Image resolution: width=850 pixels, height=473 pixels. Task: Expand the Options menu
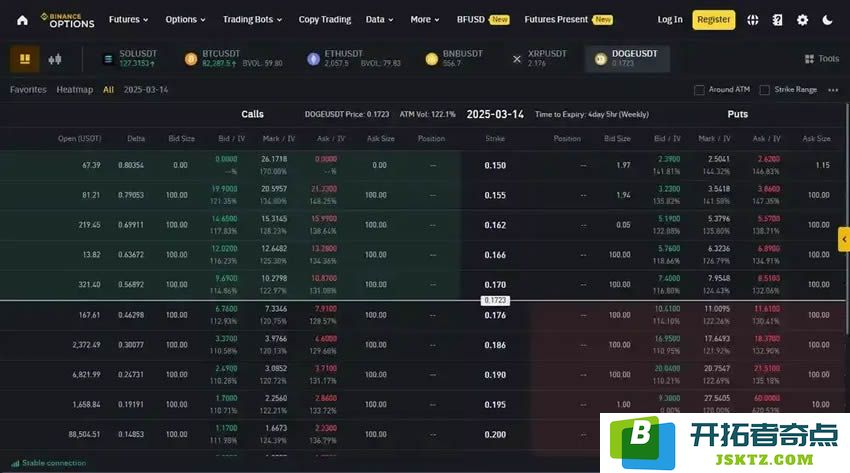coord(185,20)
